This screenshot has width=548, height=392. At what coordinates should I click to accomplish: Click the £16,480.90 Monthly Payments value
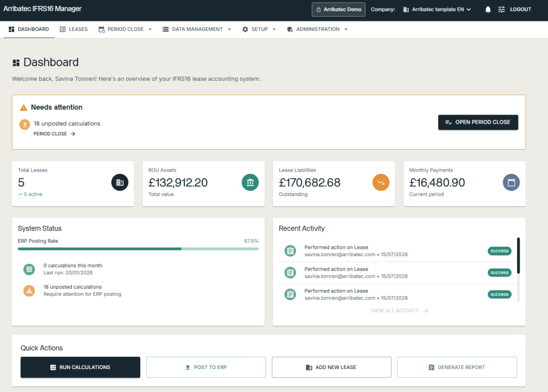click(437, 182)
